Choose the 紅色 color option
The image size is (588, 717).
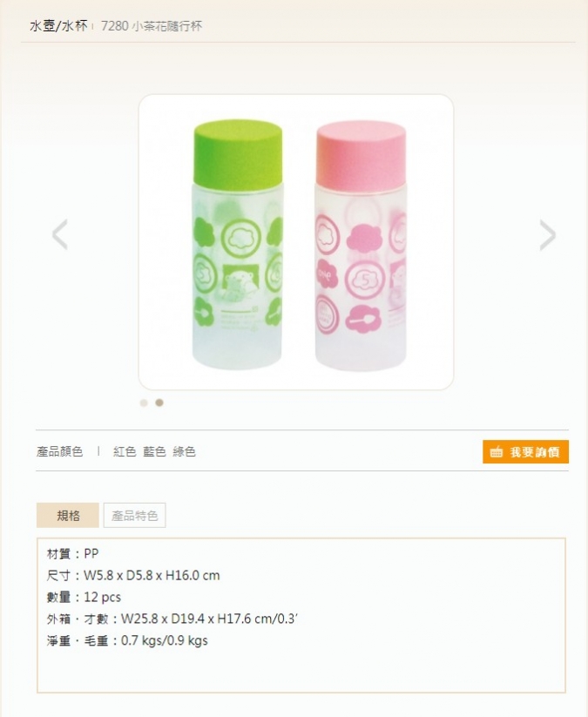point(125,452)
